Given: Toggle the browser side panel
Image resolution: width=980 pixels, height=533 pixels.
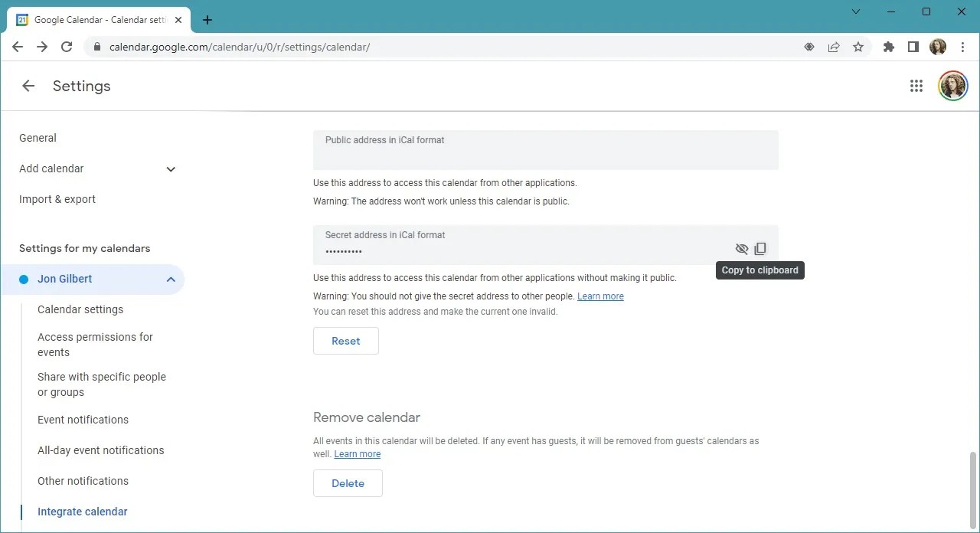Looking at the screenshot, I should (913, 47).
